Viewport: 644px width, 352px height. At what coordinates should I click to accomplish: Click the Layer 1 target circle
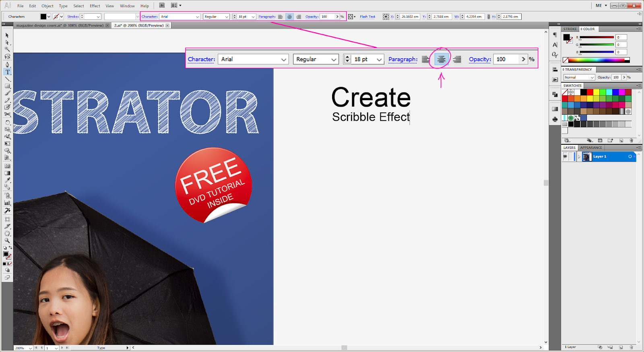point(630,156)
